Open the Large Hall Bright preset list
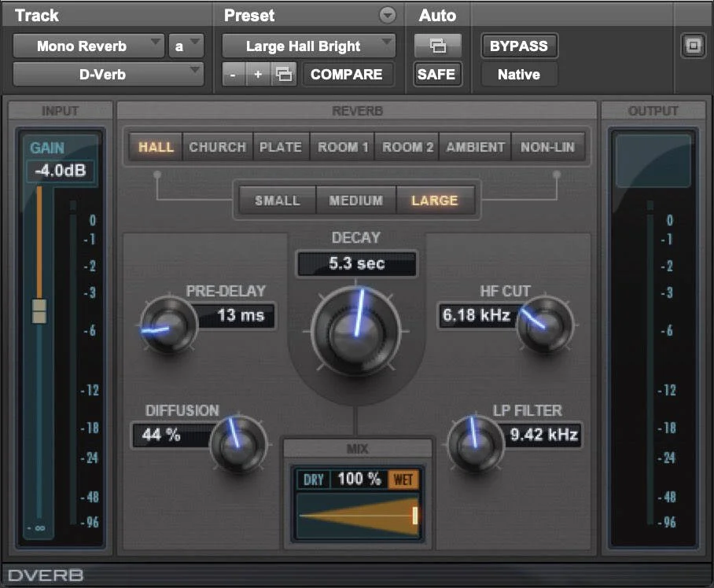 [x=308, y=46]
